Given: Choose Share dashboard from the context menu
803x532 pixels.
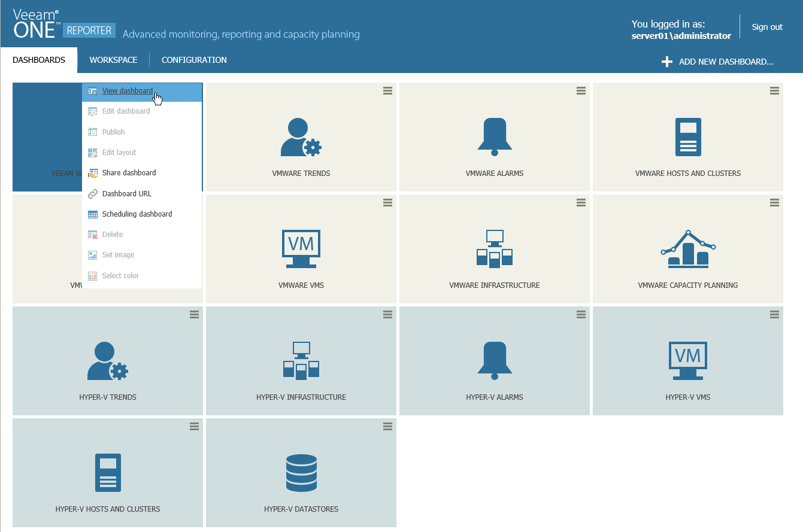Looking at the screenshot, I should point(142,173).
